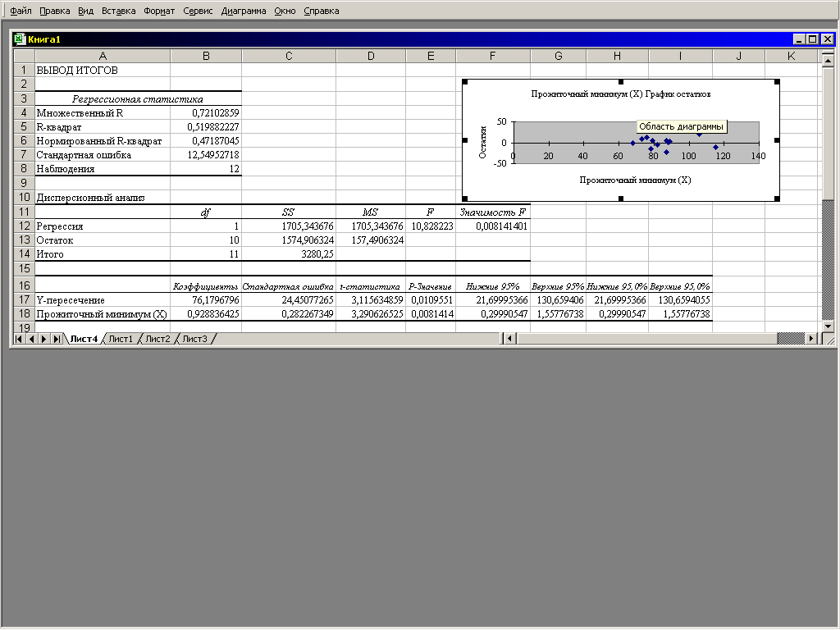
Task: Open the Диаграмма menu
Action: click(243, 11)
